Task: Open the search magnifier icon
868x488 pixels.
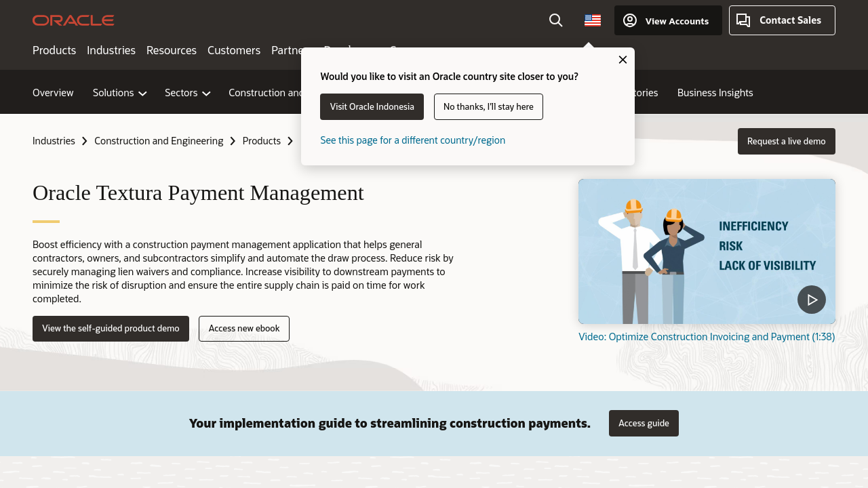Action: coord(556,20)
